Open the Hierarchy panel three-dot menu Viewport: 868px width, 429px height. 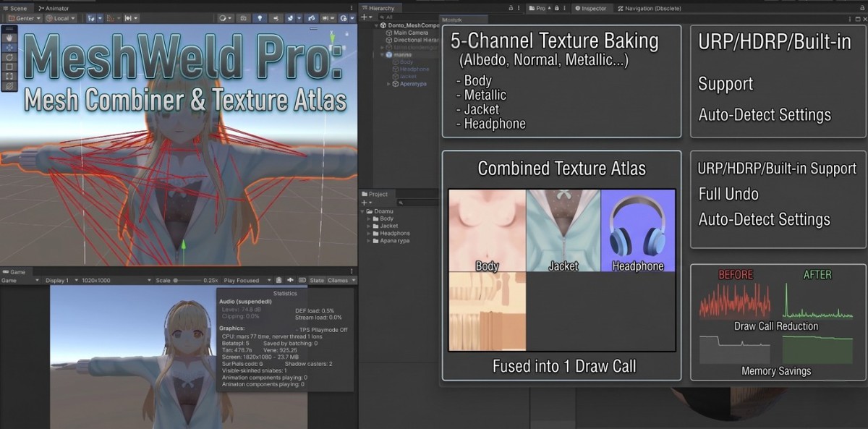(x=519, y=8)
